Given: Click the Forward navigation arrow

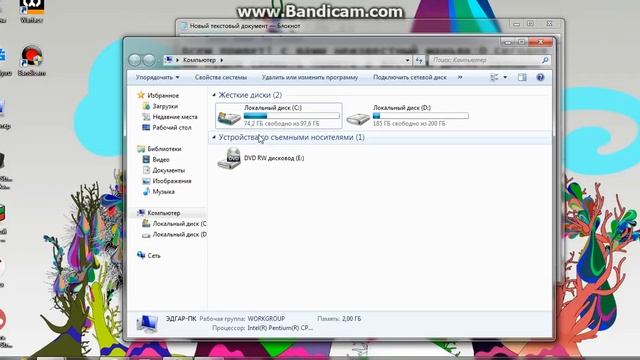Looking at the screenshot, I should pyautogui.click(x=149, y=60).
